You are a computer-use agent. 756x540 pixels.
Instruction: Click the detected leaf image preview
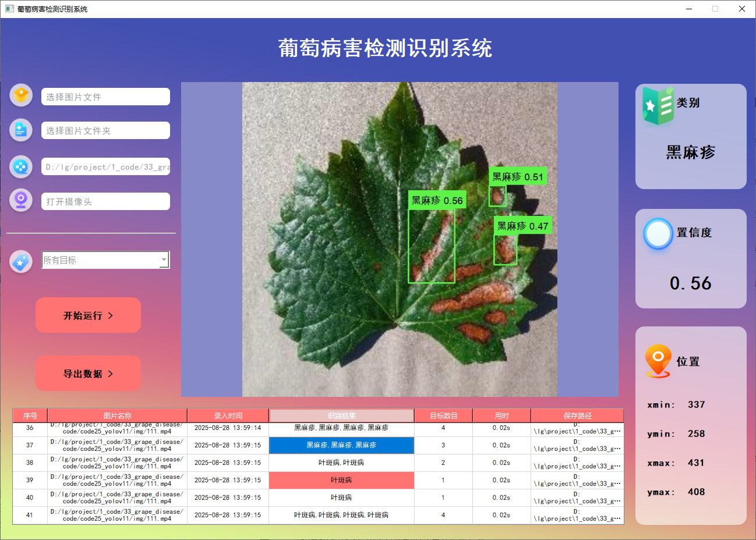click(x=400, y=239)
